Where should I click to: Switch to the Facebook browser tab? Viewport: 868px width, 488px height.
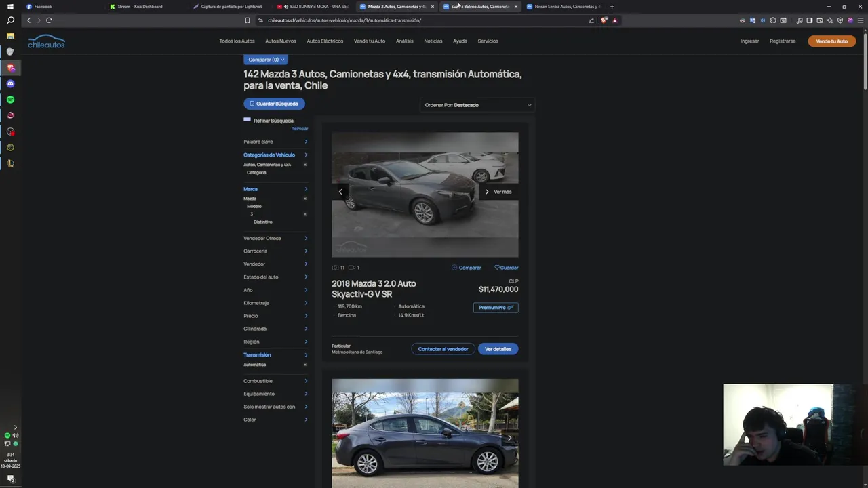pyautogui.click(x=63, y=7)
